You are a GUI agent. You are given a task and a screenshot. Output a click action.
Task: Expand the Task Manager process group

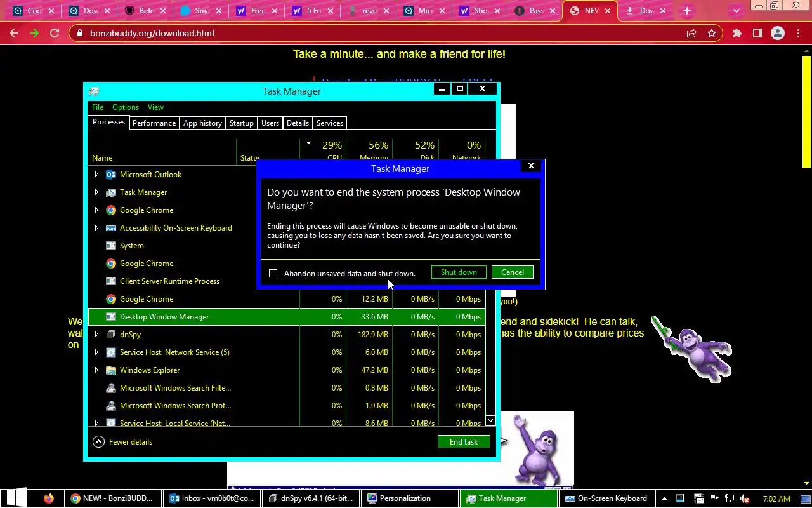pyautogui.click(x=96, y=192)
